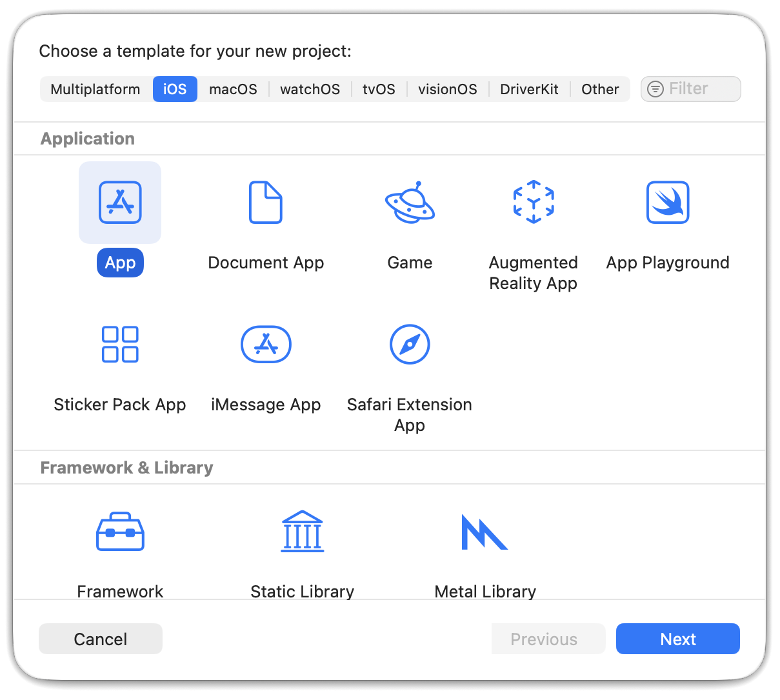Screen dimensions: 780x700
Task: Pick the iMessage App template icon
Action: 265,344
